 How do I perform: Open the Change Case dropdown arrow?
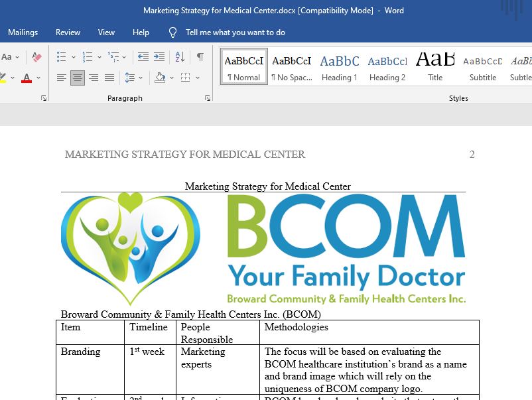[17, 57]
